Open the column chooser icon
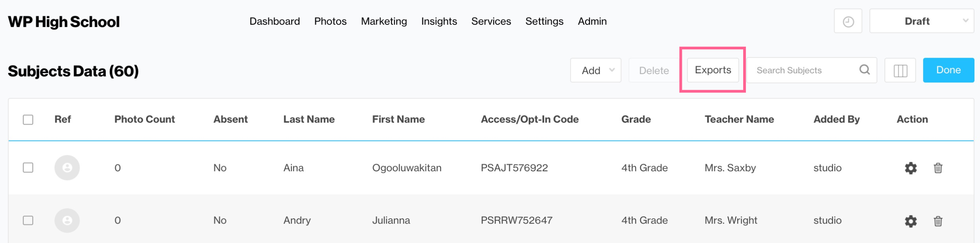 point(900,71)
